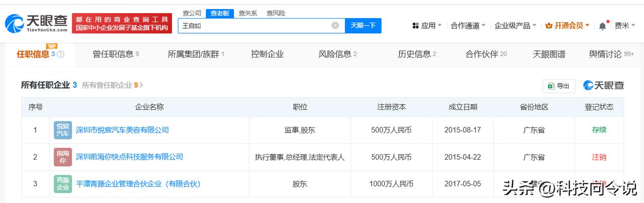The height and width of the screenshot is (203, 644).
Task: Click the 1000万人民币 capital cell
Action: click(x=391, y=184)
